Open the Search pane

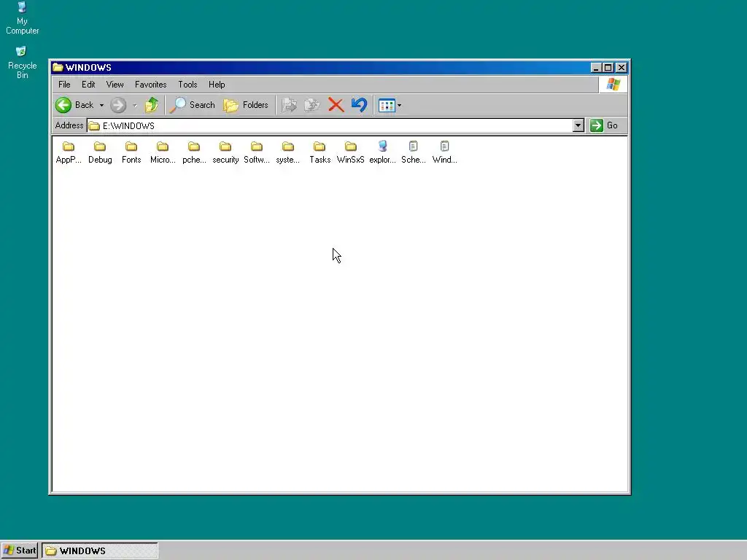click(x=193, y=105)
